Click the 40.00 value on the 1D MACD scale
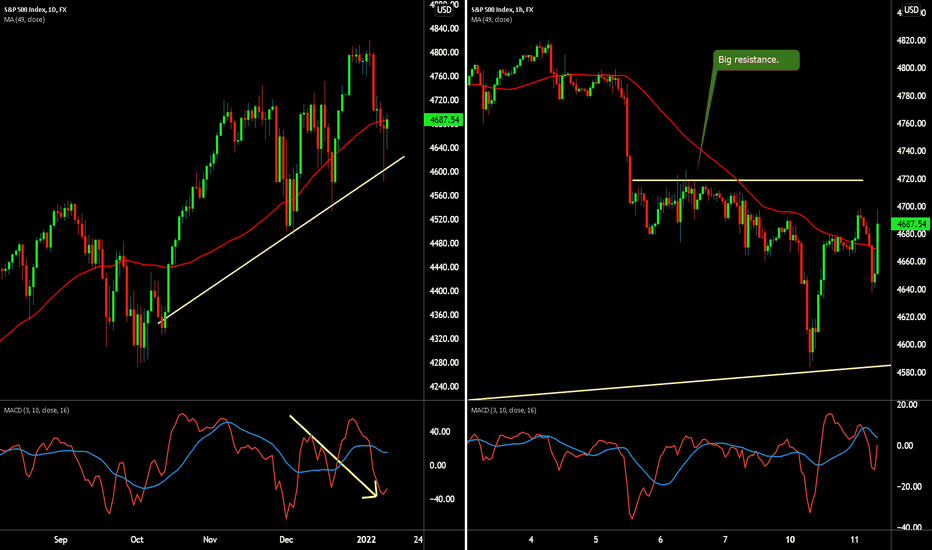Viewport: 932px width, 550px height. [440, 432]
